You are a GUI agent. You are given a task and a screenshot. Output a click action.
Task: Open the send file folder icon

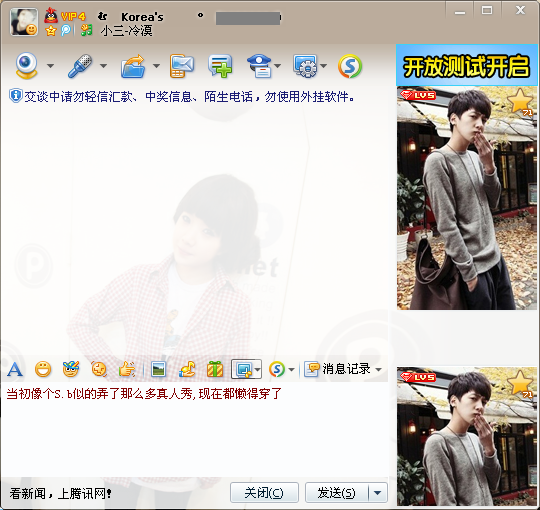click(x=133, y=66)
